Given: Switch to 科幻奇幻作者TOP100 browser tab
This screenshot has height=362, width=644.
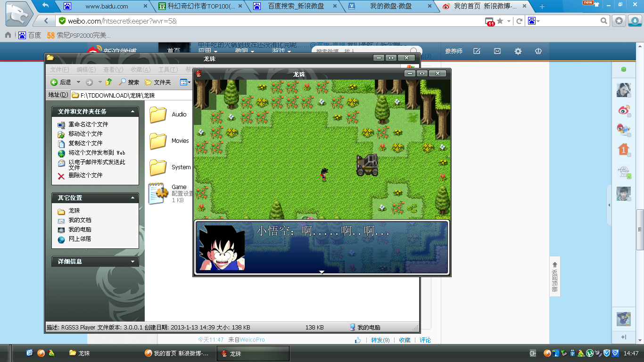Looking at the screenshot, I should point(200,6).
